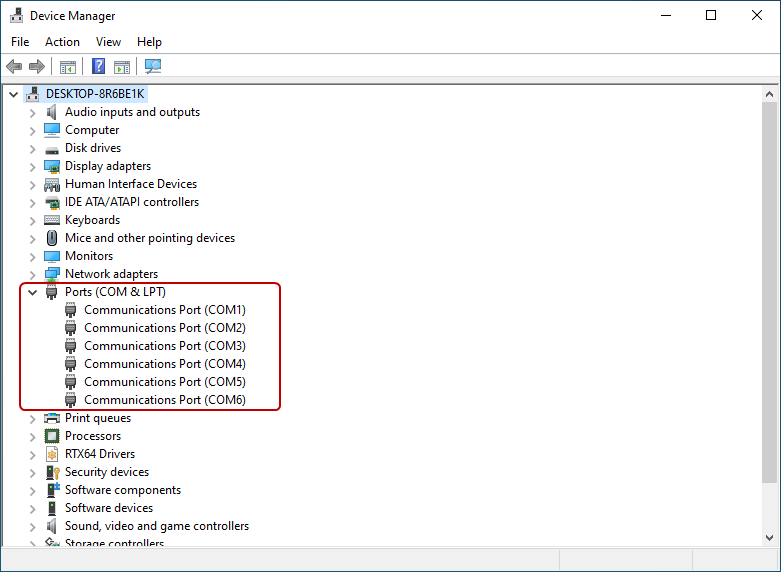Expand the Monitors category

tap(33, 257)
